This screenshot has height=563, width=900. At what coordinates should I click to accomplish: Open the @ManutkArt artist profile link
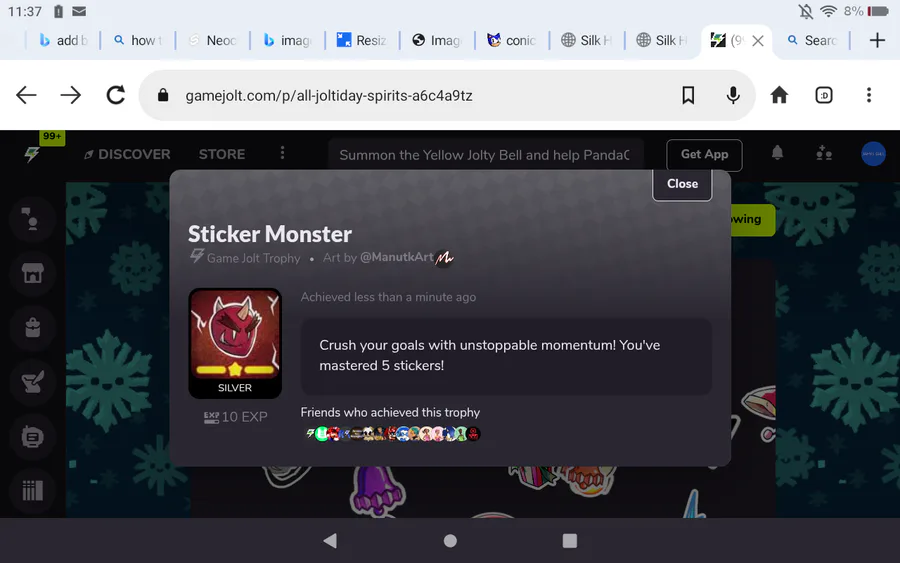click(397, 258)
